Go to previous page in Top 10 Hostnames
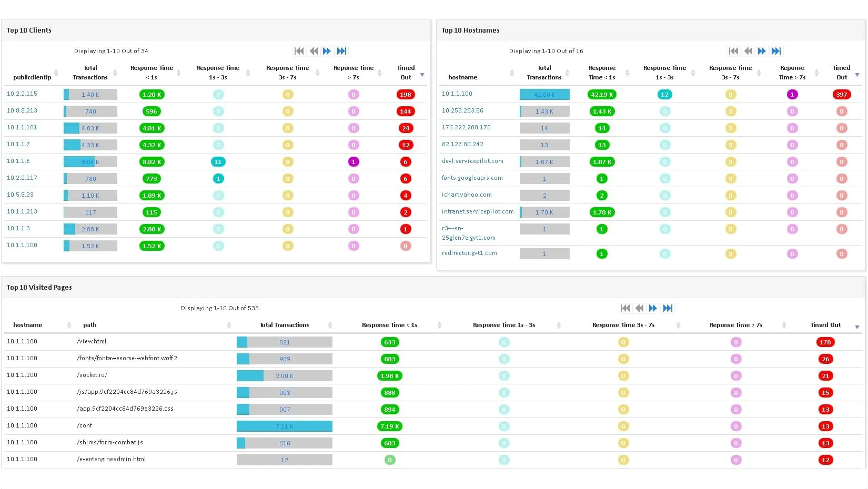 pyautogui.click(x=748, y=51)
